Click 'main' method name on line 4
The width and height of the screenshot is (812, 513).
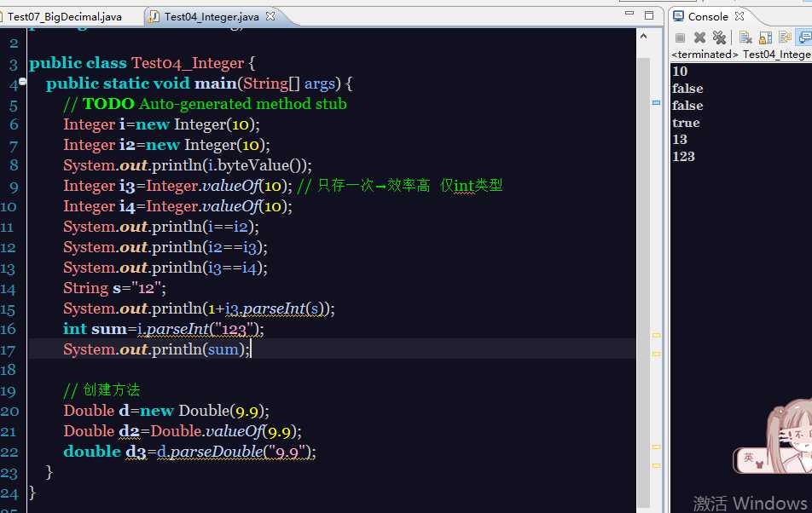pos(216,84)
